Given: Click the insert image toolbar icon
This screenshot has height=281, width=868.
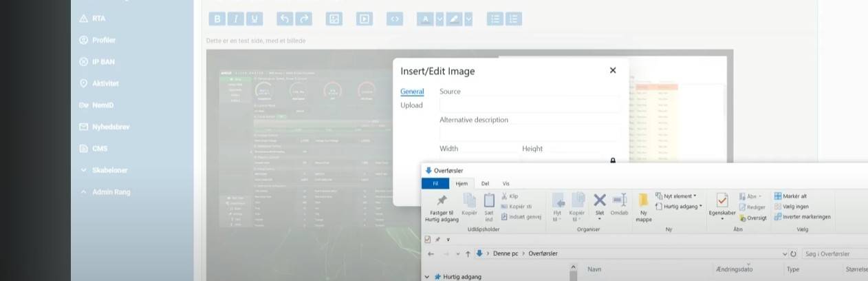Looking at the screenshot, I should click(334, 19).
